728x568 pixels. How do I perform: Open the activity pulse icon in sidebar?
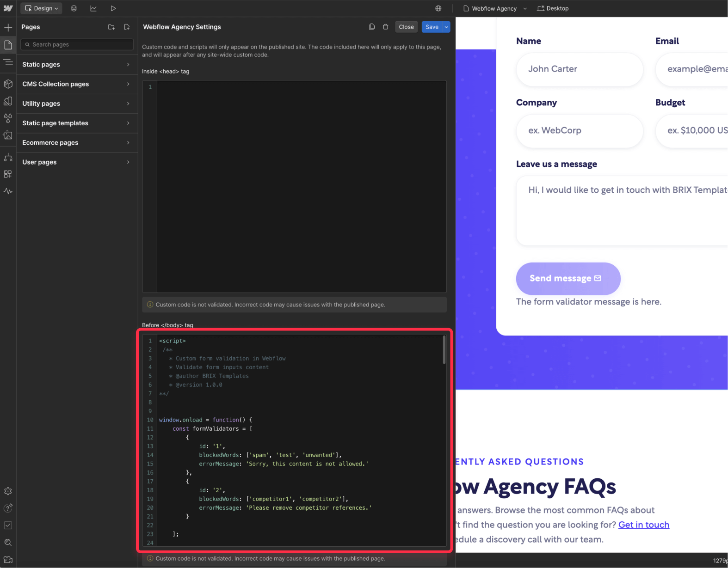[x=8, y=191]
